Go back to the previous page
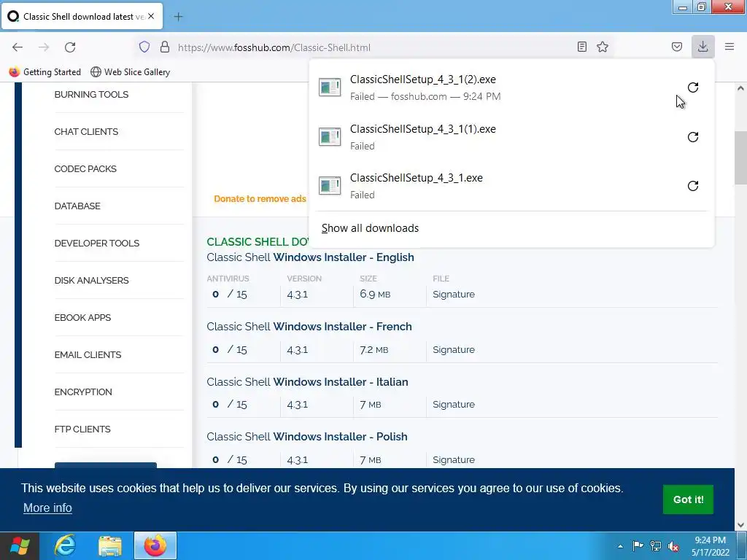This screenshot has width=747, height=560. click(18, 47)
